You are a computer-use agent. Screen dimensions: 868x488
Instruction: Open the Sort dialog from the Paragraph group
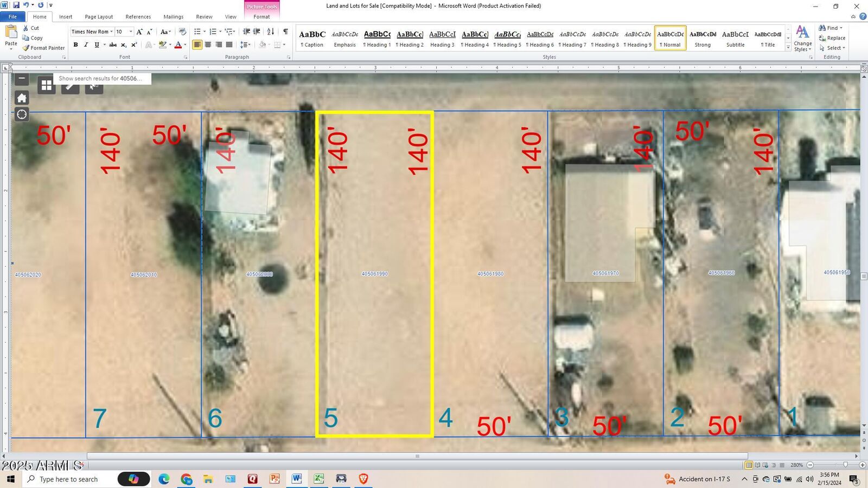click(271, 31)
